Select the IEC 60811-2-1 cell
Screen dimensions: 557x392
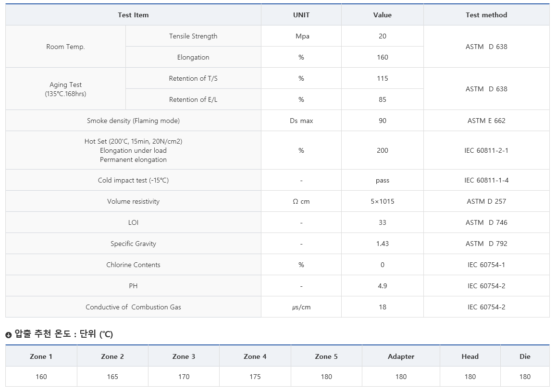point(486,150)
